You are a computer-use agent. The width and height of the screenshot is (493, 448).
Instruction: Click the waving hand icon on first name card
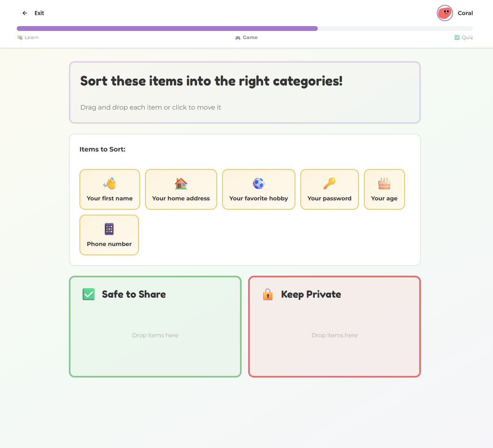(109, 183)
